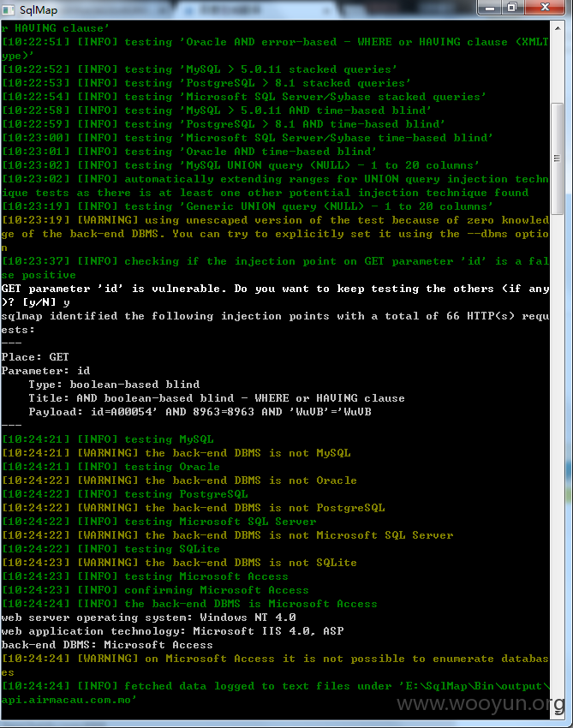Click the vertical scrollbar thumb
573x728 pixels.
click(558, 158)
